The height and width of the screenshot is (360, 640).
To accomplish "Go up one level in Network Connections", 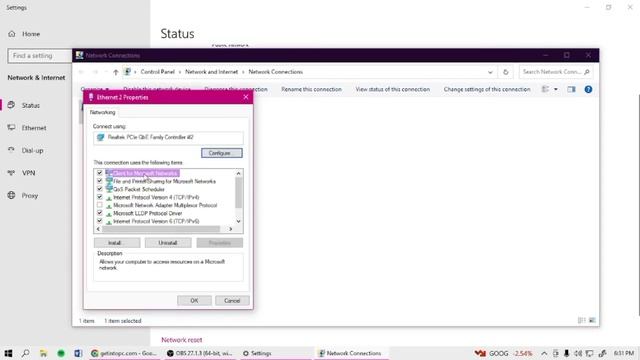I will pos(116,72).
